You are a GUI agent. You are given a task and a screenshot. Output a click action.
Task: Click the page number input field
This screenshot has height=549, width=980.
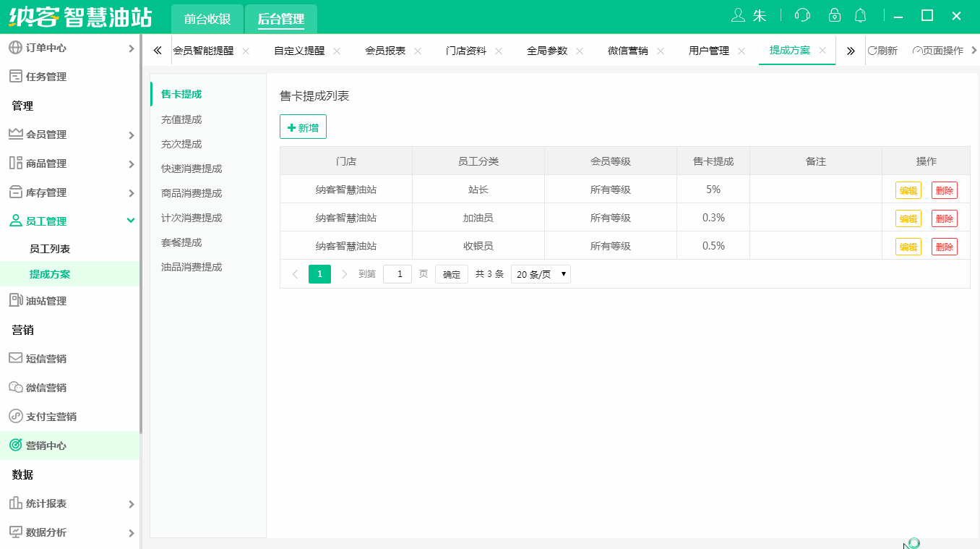[x=397, y=273]
